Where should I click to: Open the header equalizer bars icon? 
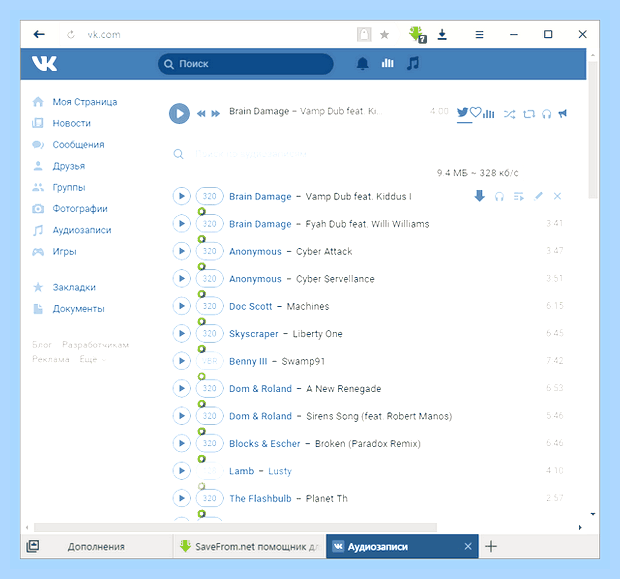coord(388,63)
